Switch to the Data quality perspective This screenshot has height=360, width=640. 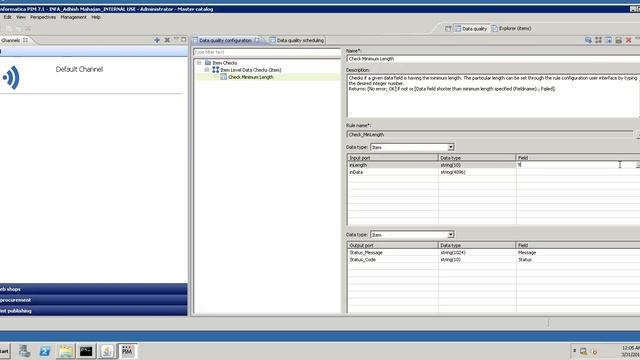[x=471, y=29]
